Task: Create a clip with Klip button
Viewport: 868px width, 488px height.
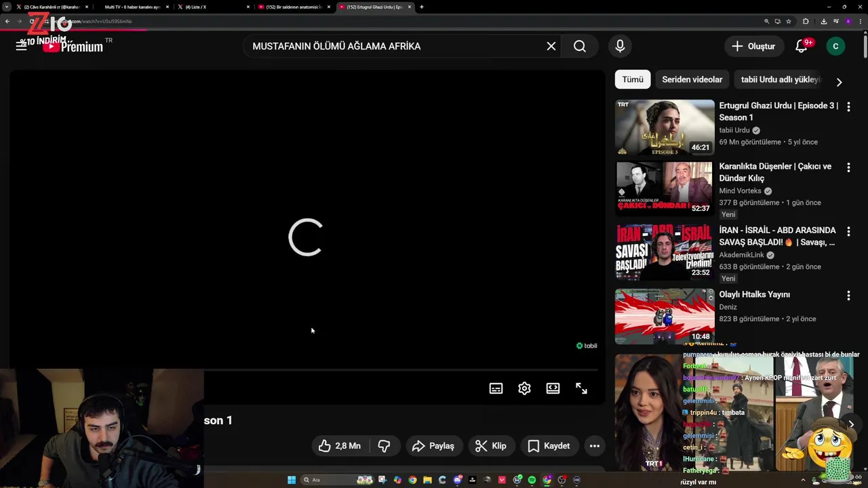Action: coord(490,445)
